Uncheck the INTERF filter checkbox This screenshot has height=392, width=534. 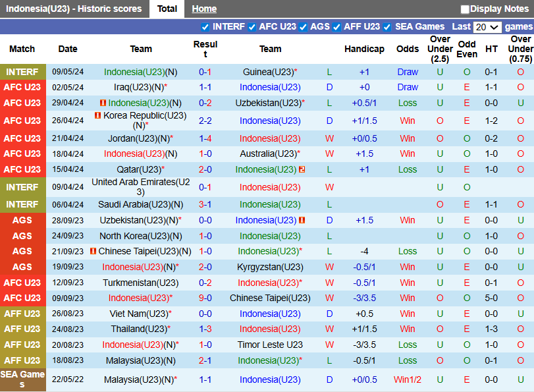pos(205,27)
